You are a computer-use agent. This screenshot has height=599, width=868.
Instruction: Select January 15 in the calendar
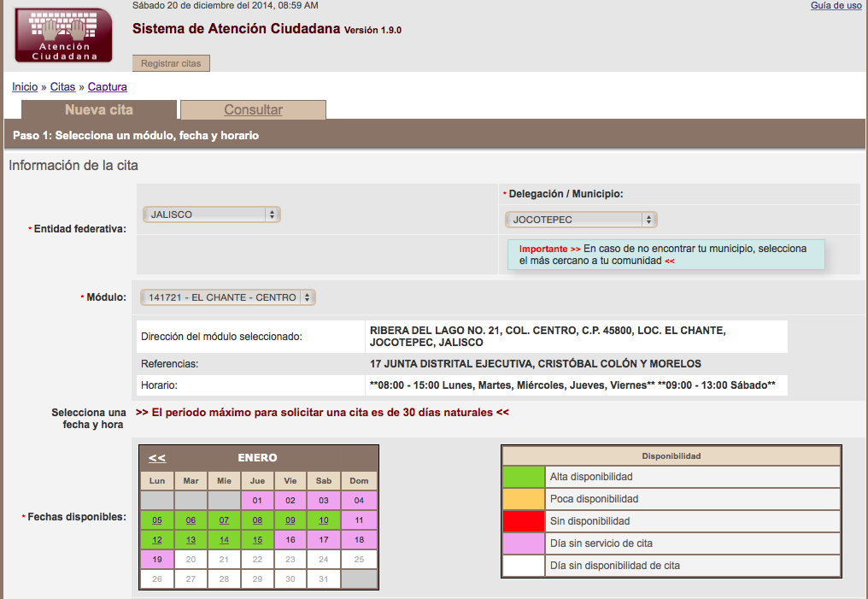pyautogui.click(x=257, y=540)
